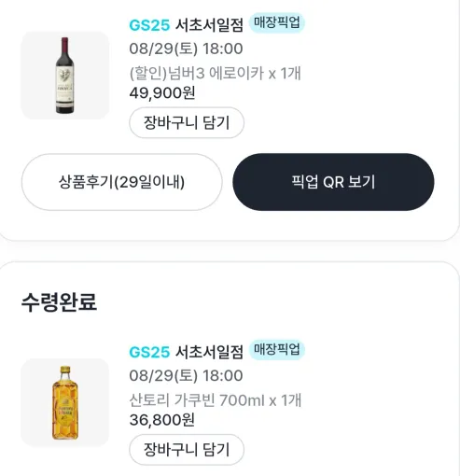Click 장바구니 담기 under 산토리 가쿠빈
This screenshot has width=460, height=476.
click(187, 450)
